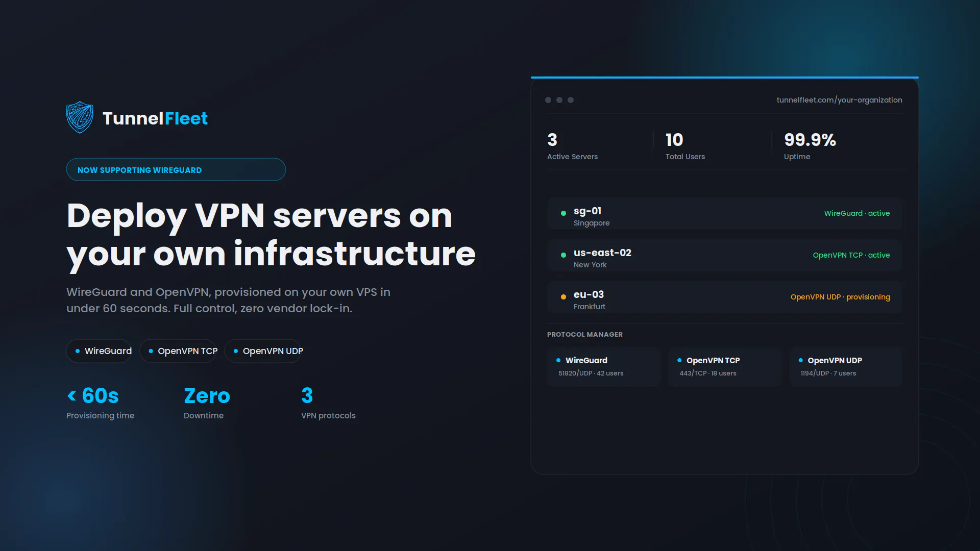
Task: Select the OpenVPN TCP protocol pill
Action: click(179, 351)
